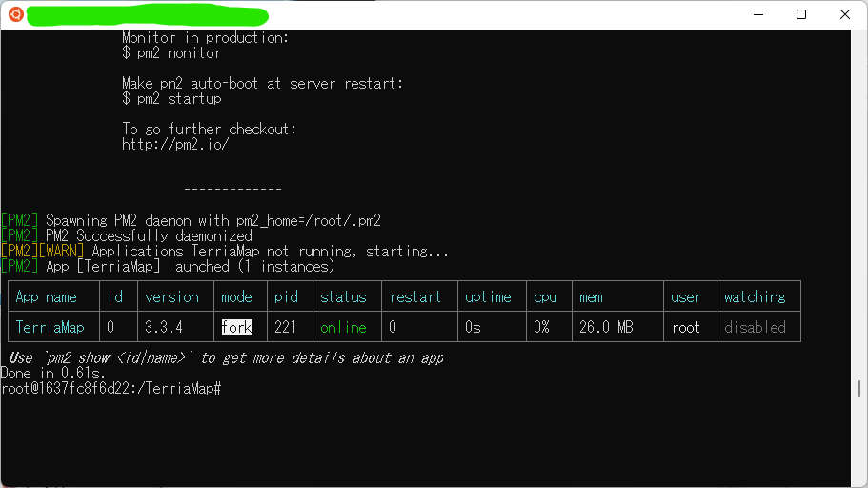
Task: Click the 'watching' column header
Action: (x=755, y=297)
